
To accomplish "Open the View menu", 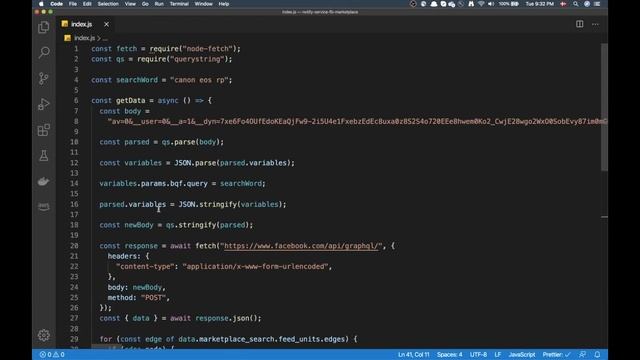I will [x=130, y=4].
